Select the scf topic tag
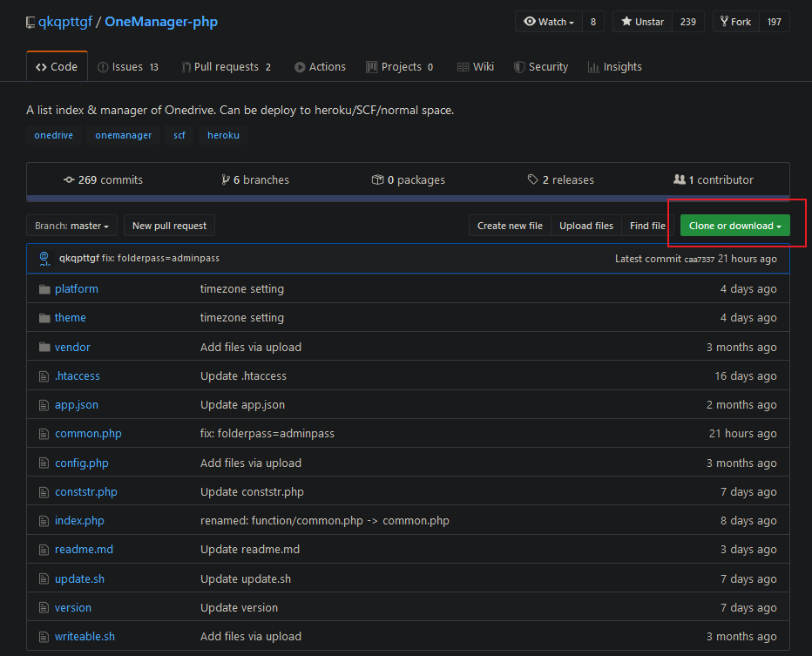 [x=179, y=135]
